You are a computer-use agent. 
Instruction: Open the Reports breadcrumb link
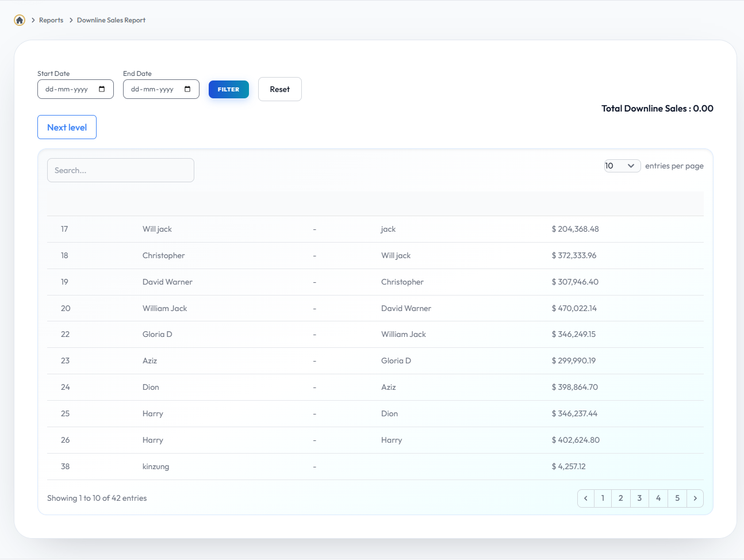coord(51,20)
